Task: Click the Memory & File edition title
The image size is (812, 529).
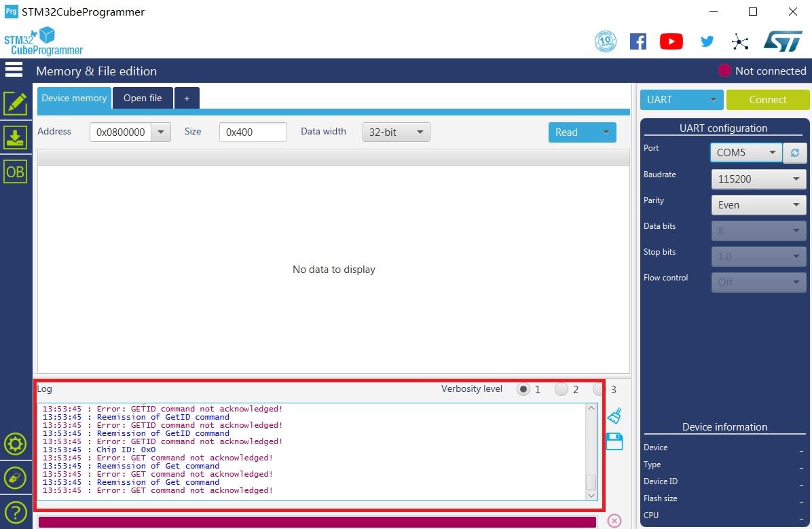Action: coord(96,71)
